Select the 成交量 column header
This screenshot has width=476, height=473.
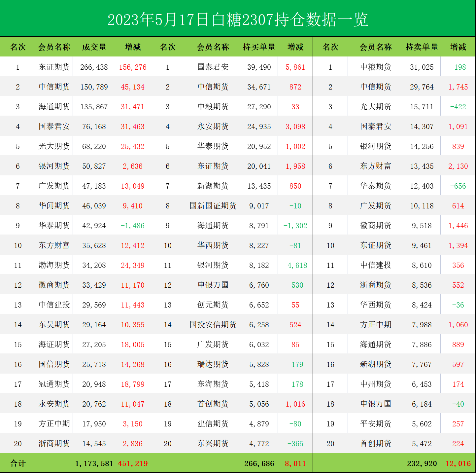tap(94, 47)
